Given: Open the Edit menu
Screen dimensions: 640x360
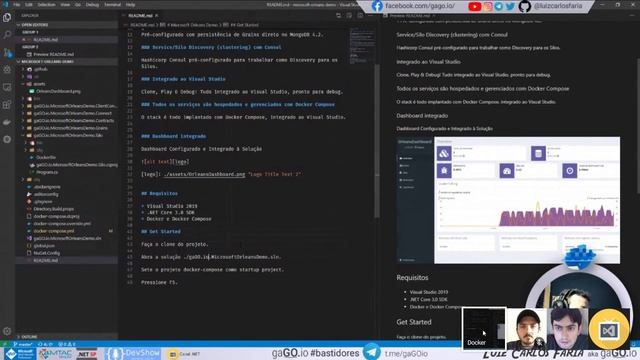Looking at the screenshot, I should click(29, 4).
